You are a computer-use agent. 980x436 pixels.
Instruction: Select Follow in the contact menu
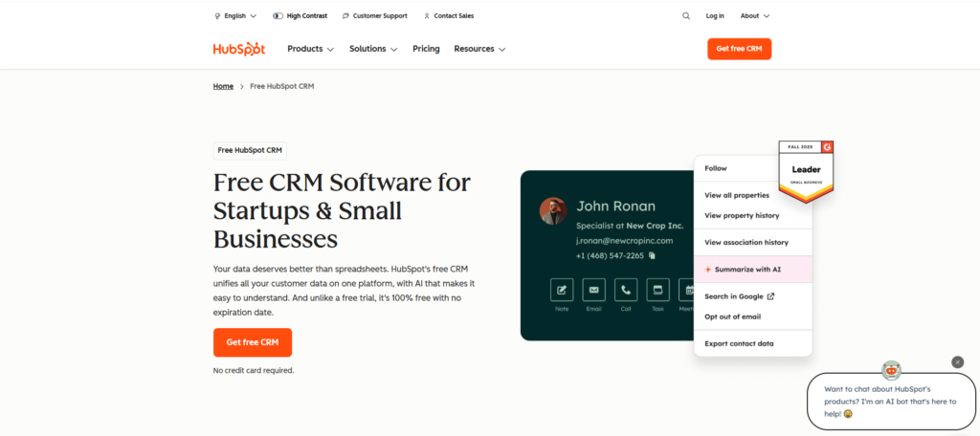point(716,168)
